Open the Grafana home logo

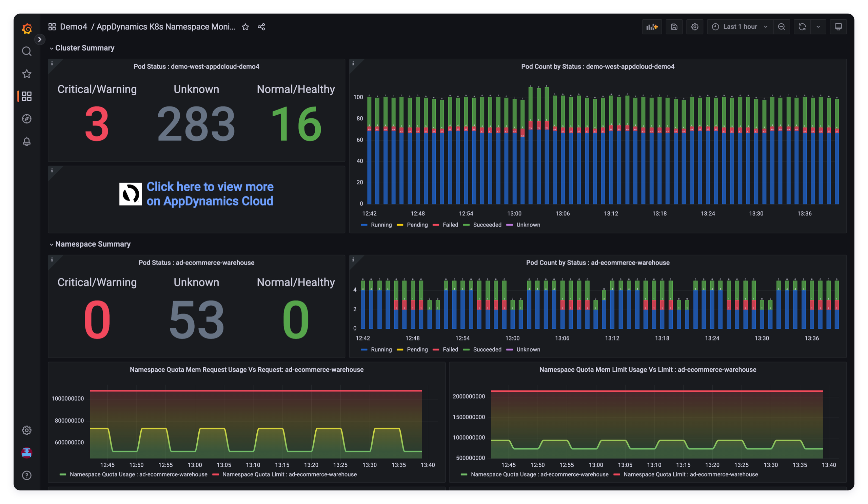(27, 28)
